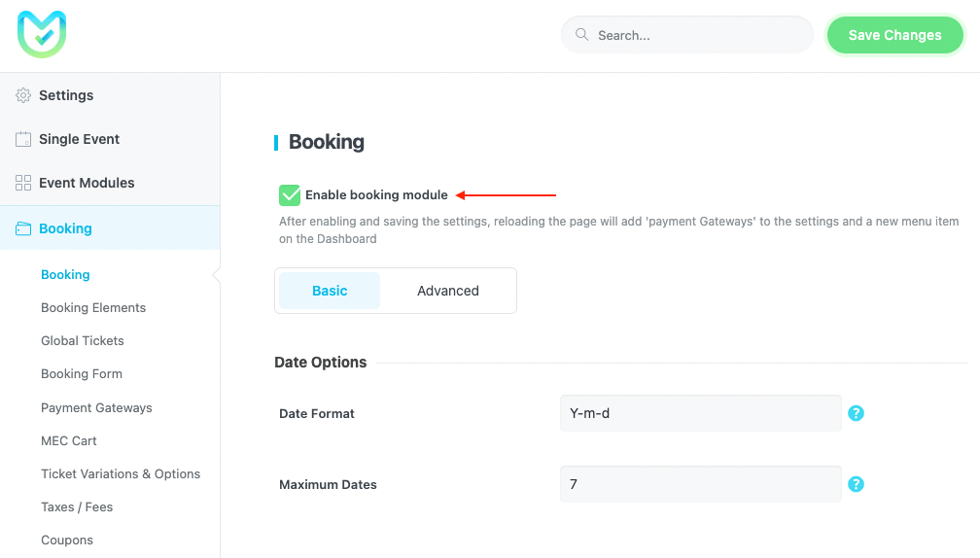The image size is (980, 558).
Task: Click the search magnifier icon
Action: (582, 35)
